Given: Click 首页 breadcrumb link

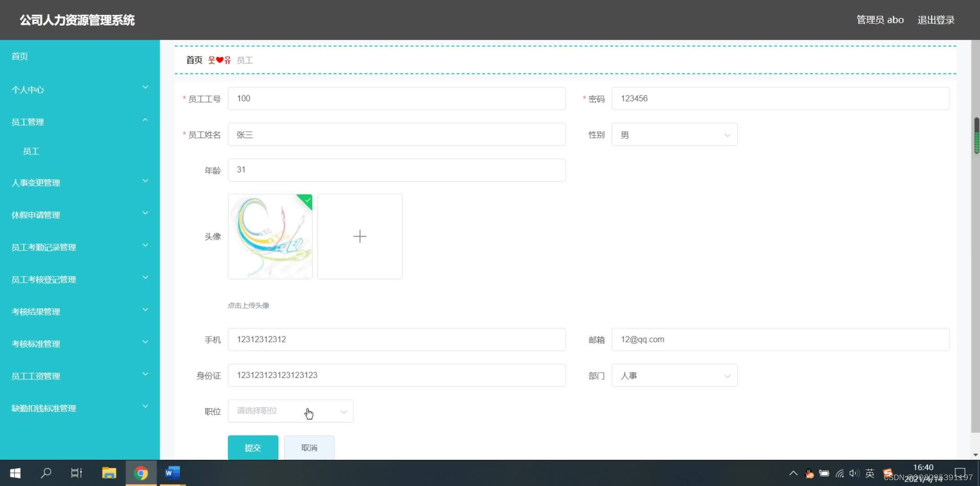Looking at the screenshot, I should 194,60.
